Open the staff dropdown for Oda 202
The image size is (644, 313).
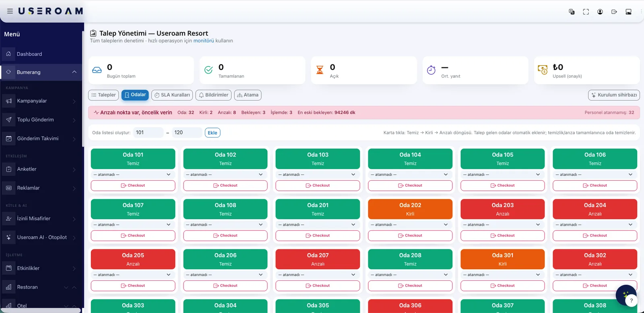410,224
